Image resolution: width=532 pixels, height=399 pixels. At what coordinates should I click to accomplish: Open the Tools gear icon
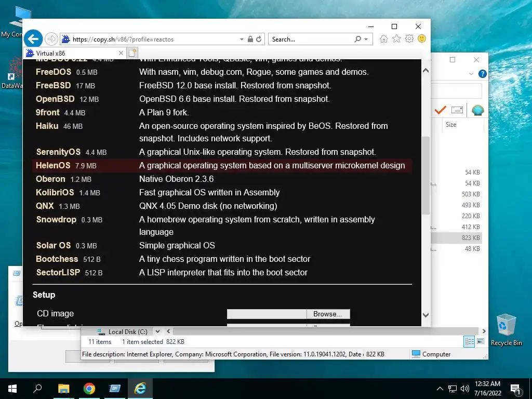[x=409, y=38]
